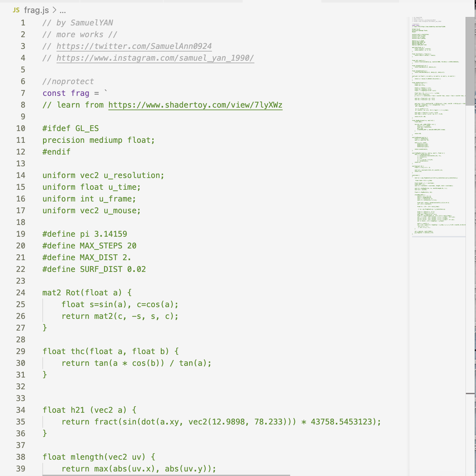Screen dimensions: 476x476
Task: Click the precision mediump float statement
Action: pyautogui.click(x=98, y=140)
